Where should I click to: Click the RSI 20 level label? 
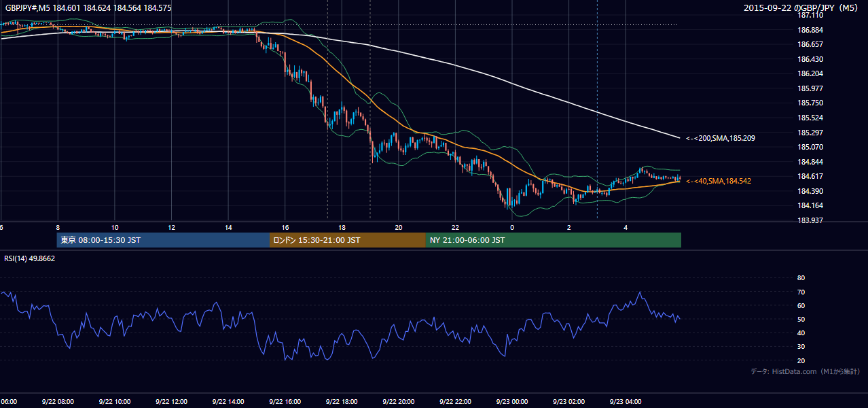coord(801,360)
